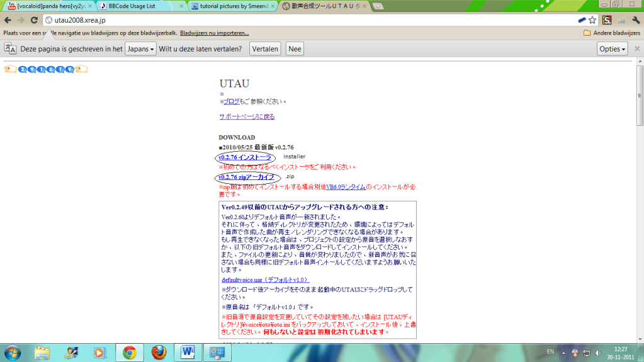Open the Japans language dropdown
644x362 pixels.
pos(140,49)
